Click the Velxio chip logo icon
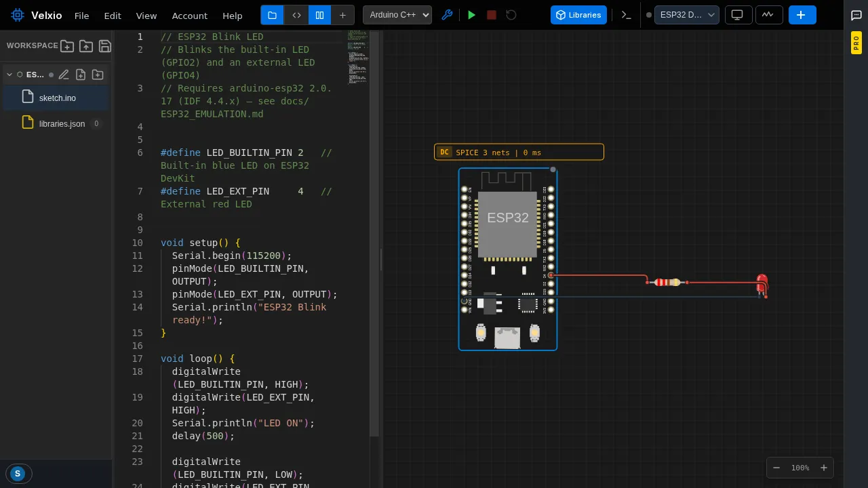The image size is (868, 488). 18,15
